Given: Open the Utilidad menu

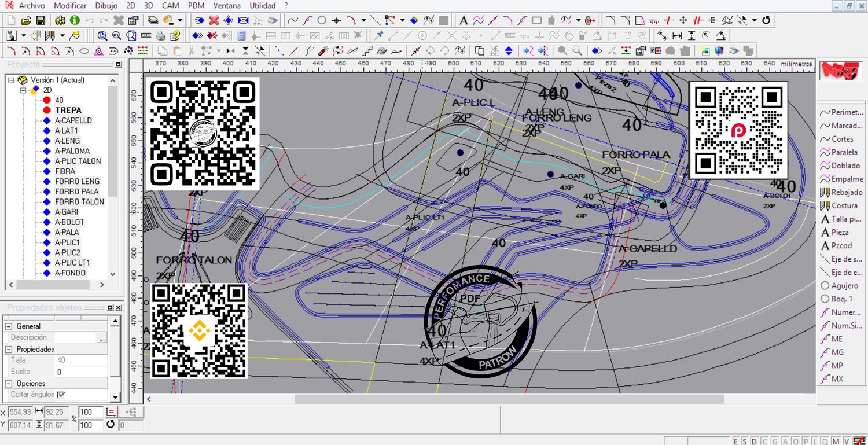Looking at the screenshot, I should 263,5.
